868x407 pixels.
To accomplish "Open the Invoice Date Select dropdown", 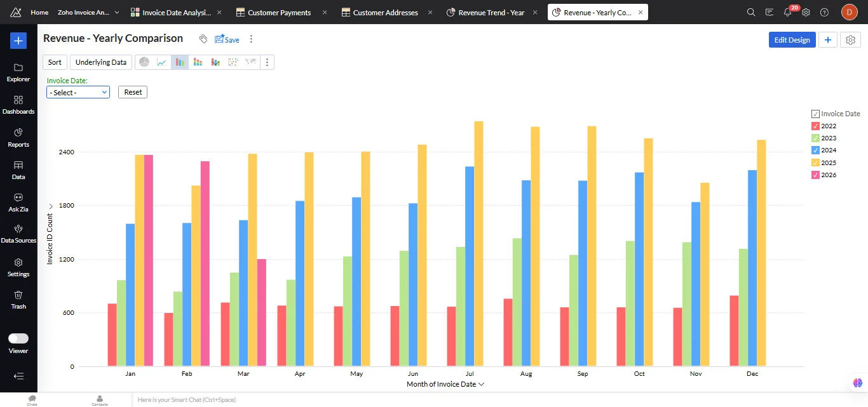I will tap(78, 92).
